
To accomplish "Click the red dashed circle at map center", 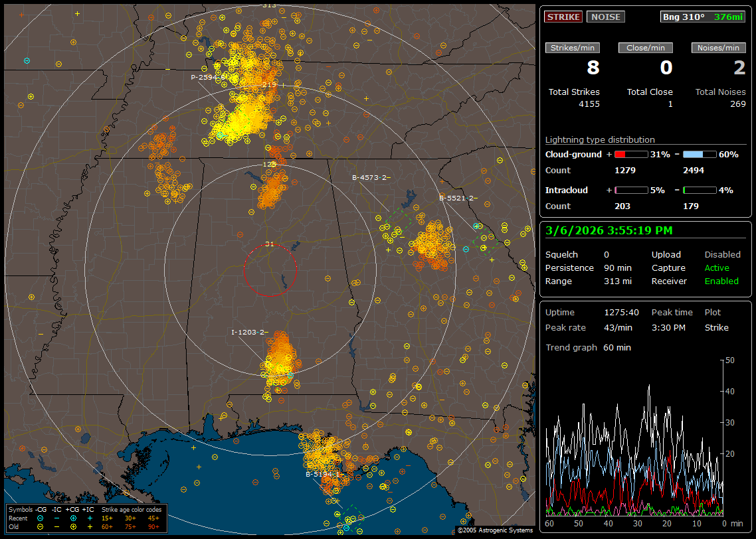I will tap(270, 269).
